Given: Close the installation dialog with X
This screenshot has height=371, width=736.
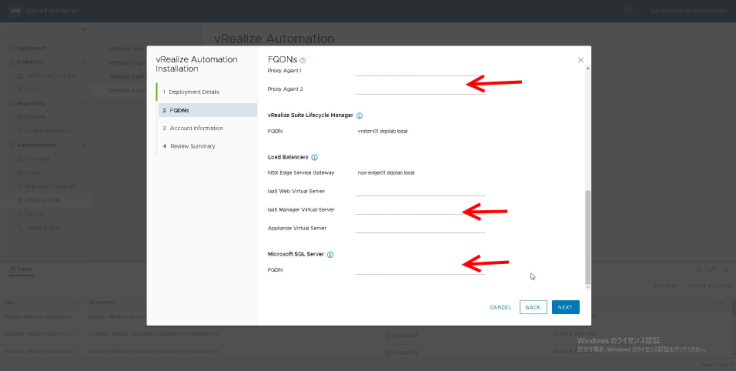Looking at the screenshot, I should (581, 60).
